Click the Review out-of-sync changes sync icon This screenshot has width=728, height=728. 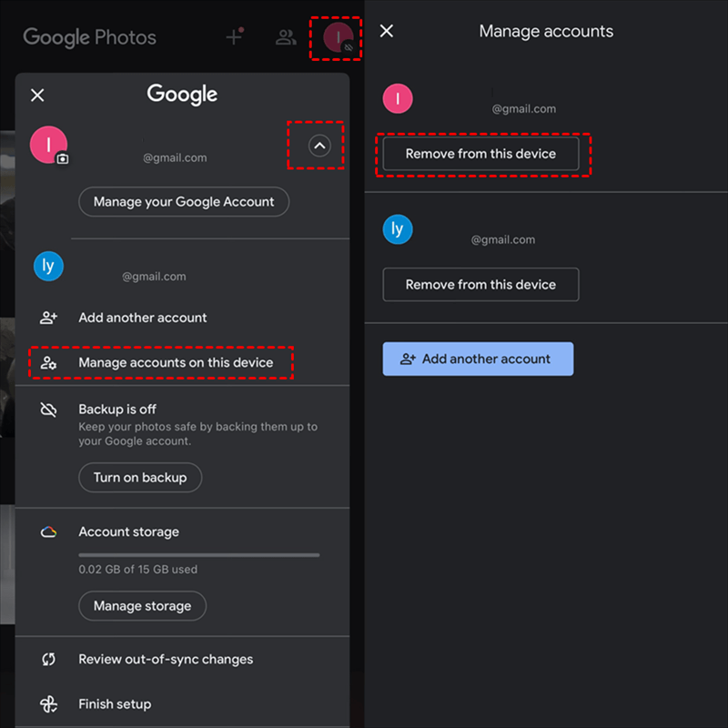pos(49,659)
